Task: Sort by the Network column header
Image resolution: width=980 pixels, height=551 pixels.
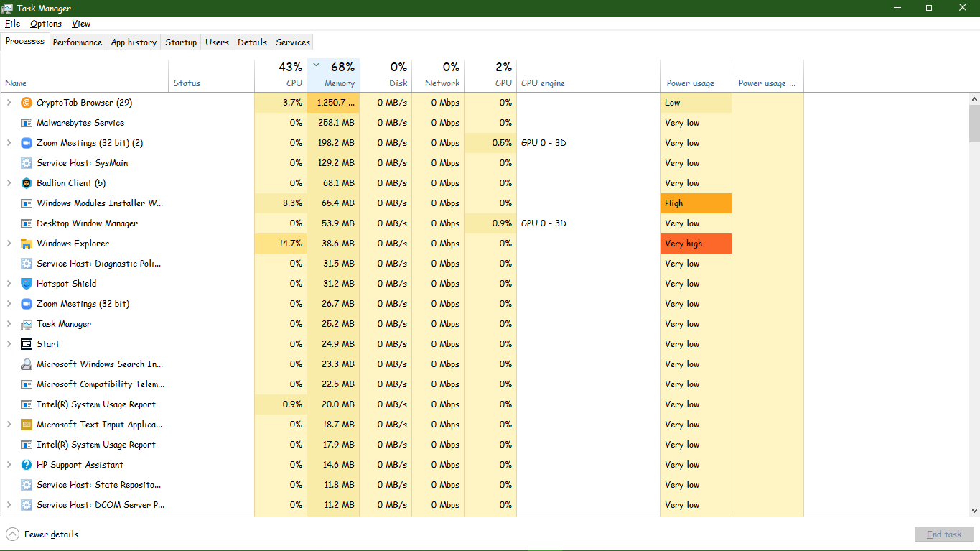Action: (x=438, y=75)
